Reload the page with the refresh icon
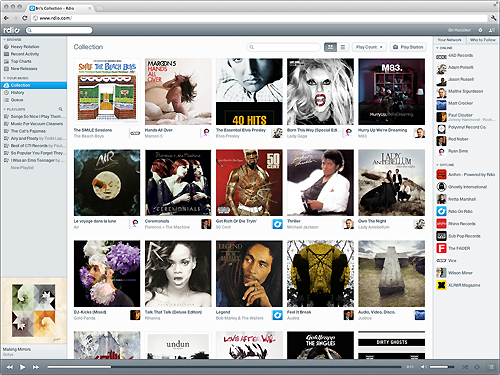Screen dimensions: 500x375 click(x=25, y=18)
